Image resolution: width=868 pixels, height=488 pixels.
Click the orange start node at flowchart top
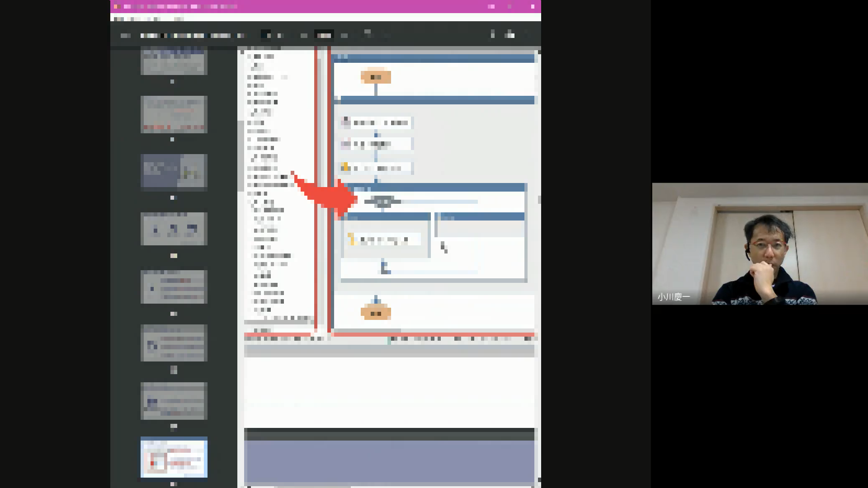pos(376,77)
